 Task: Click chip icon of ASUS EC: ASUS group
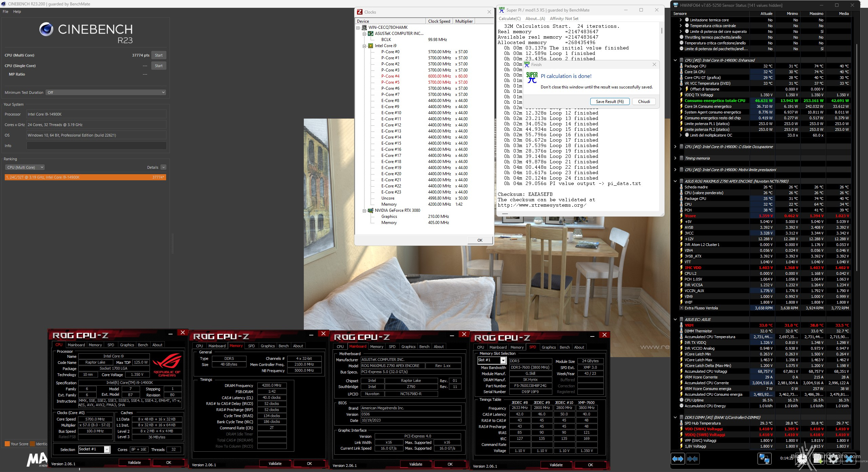681,320
